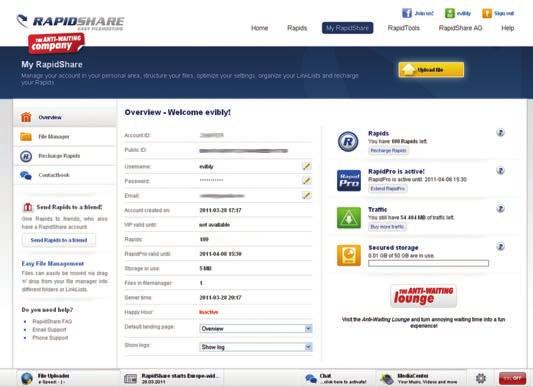Click the gift icon beside Send Rapids
533x387 pixels.
[28, 207]
